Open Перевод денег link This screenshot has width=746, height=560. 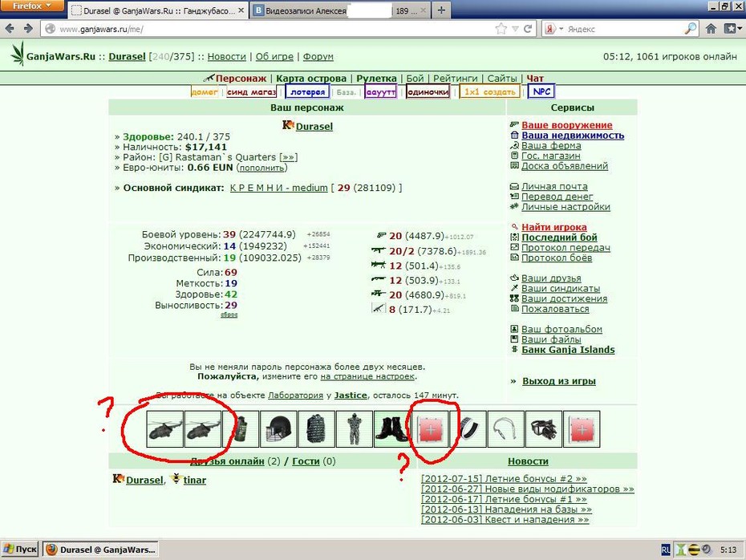pos(557,197)
